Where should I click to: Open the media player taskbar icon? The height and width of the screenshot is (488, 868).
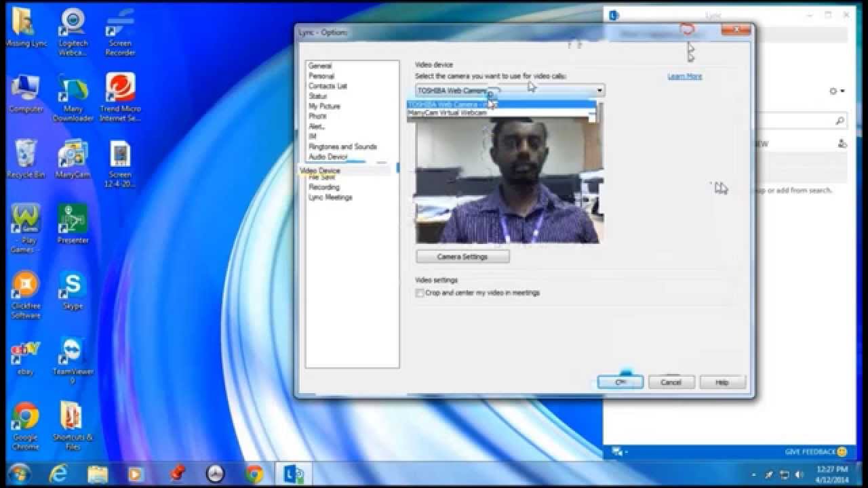pyautogui.click(x=136, y=473)
